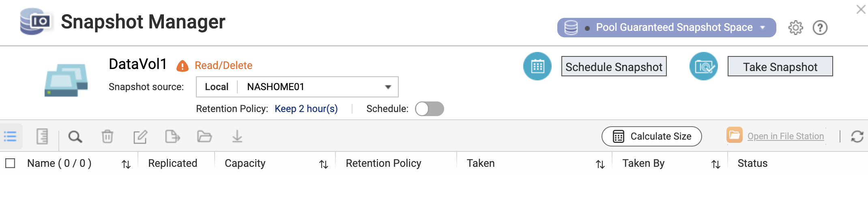The width and height of the screenshot is (868, 207).
Task: Click the Schedule Snapshot button
Action: point(614,66)
